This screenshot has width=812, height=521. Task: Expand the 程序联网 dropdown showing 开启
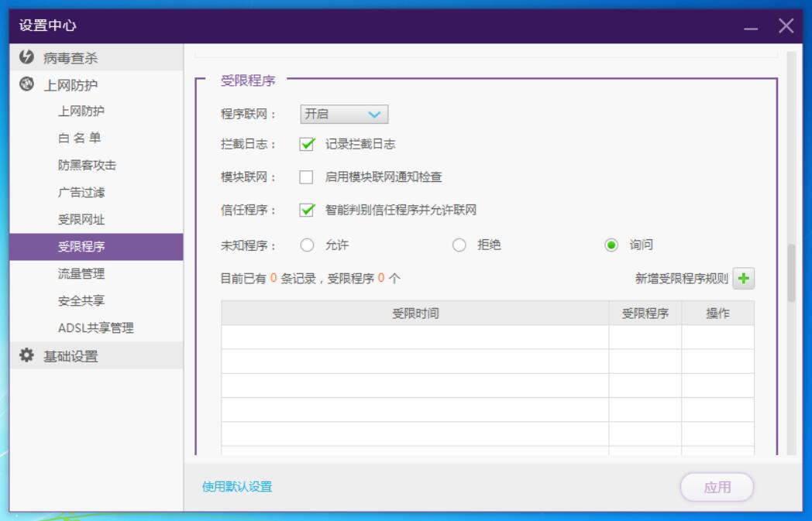(x=344, y=115)
